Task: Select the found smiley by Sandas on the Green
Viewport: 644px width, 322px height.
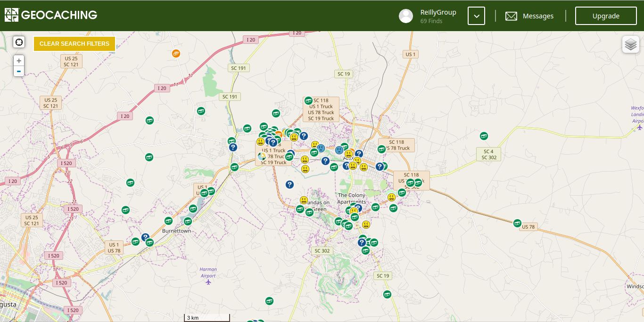Action: click(304, 200)
